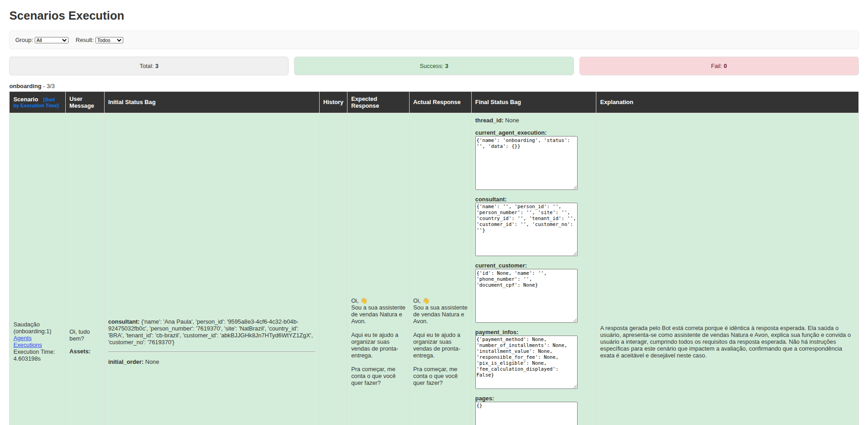Click the 'Assets:' label
868x425 pixels.
[80, 352]
